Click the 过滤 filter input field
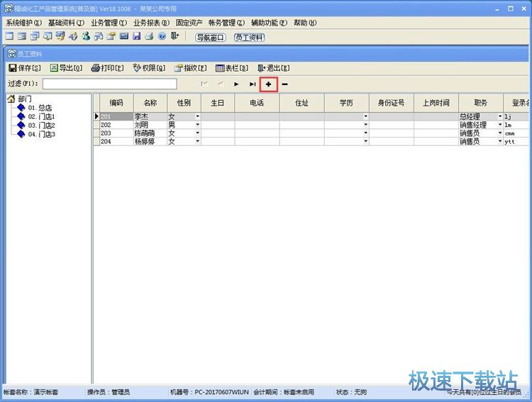Screen dimensions: 532x402 109,84
